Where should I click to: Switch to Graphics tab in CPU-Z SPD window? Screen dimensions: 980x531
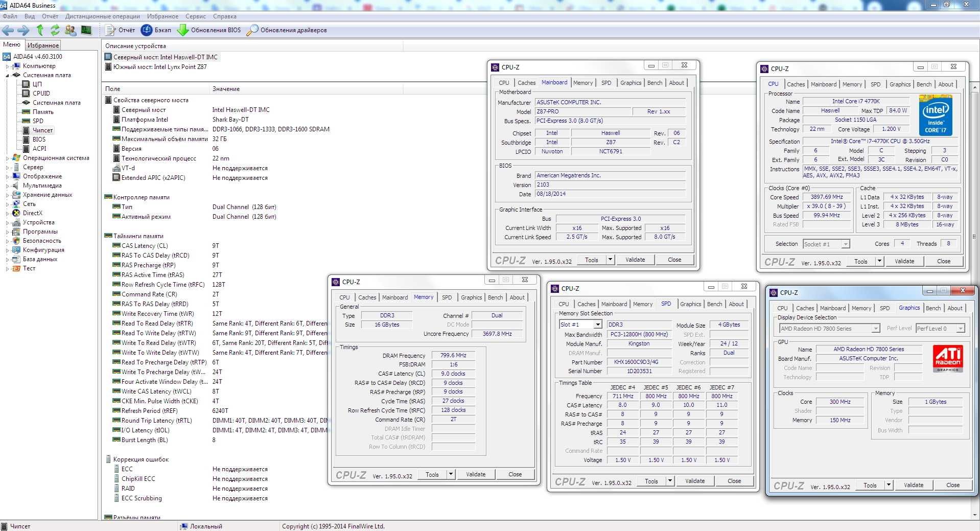[690, 304]
